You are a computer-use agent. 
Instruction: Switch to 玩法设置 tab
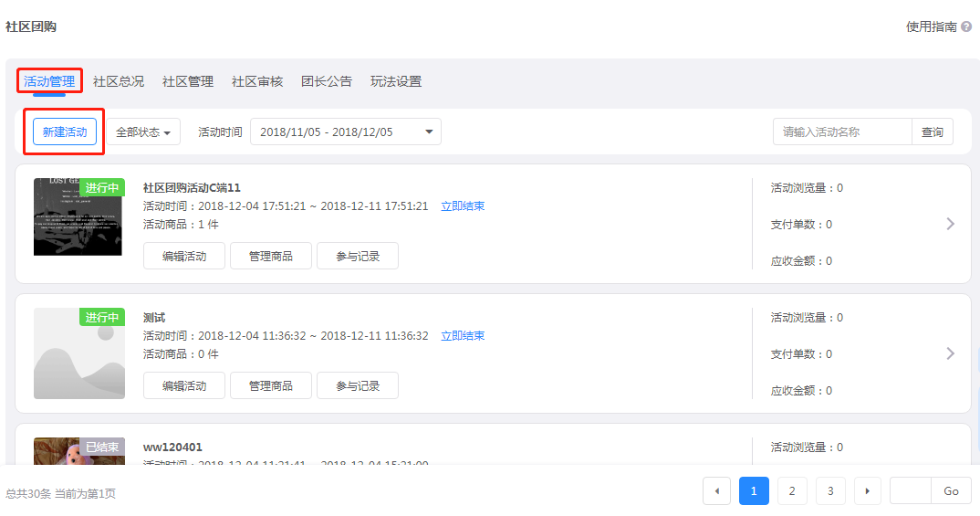click(x=396, y=81)
